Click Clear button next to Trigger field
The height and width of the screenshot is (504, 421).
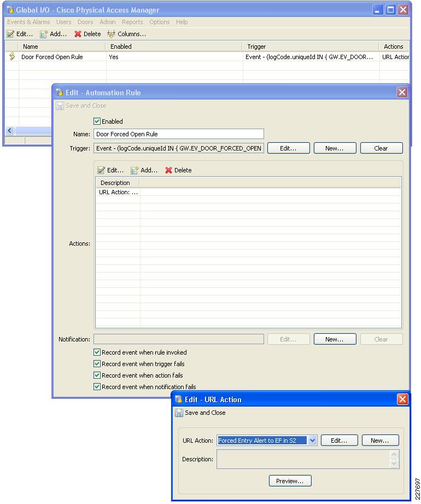(x=381, y=148)
